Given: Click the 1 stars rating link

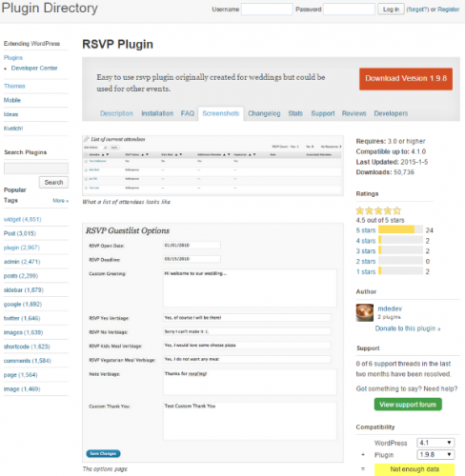Looking at the screenshot, I should point(366,271).
